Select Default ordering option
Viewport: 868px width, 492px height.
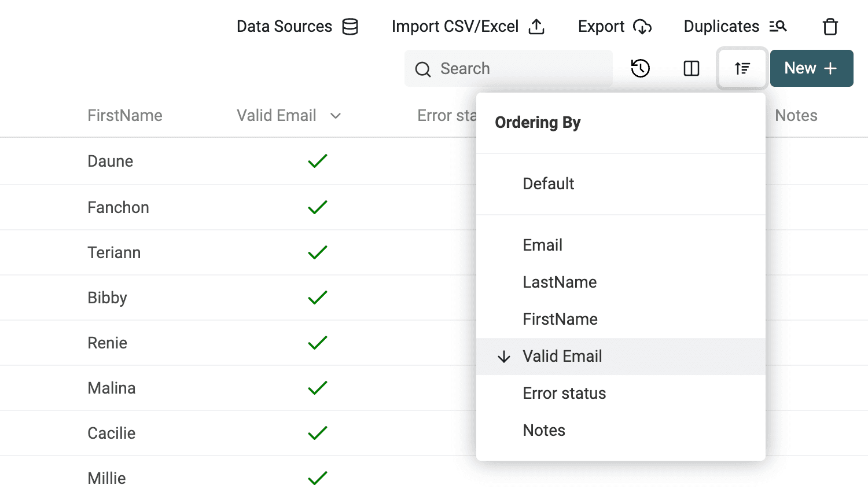point(548,184)
